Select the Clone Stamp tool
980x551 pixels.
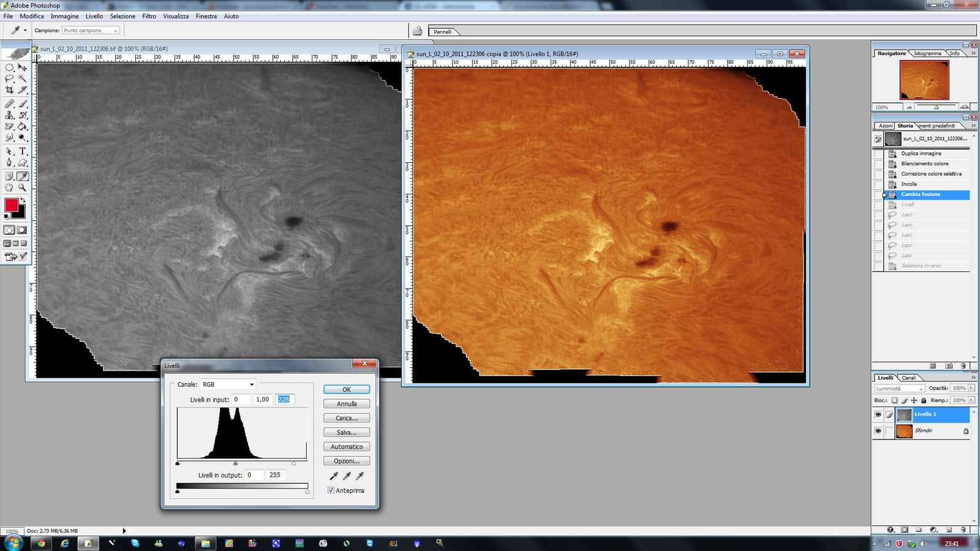pyautogui.click(x=9, y=115)
